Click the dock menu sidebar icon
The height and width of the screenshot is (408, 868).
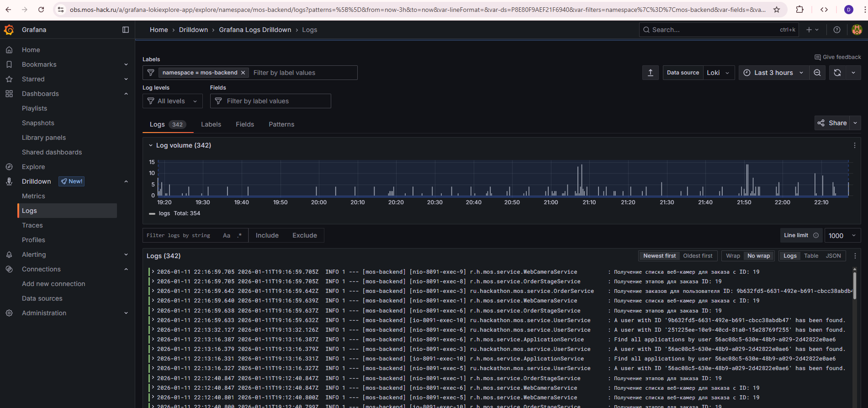point(126,30)
